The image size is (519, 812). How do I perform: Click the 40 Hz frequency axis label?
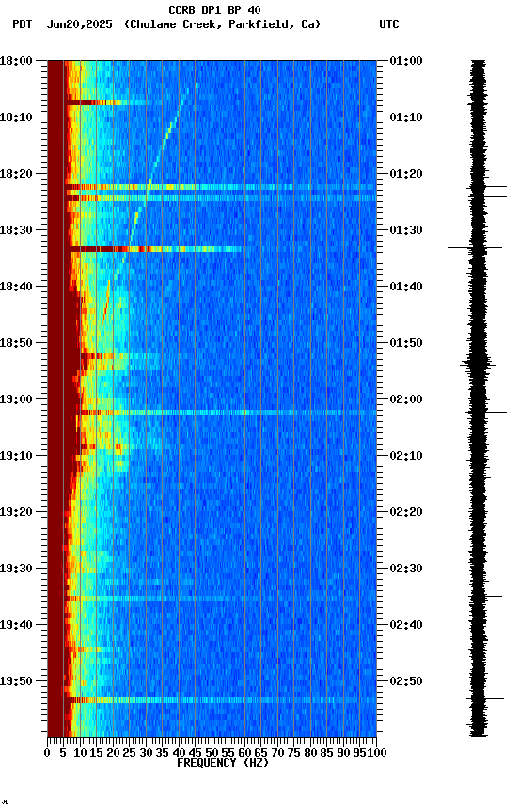[179, 753]
